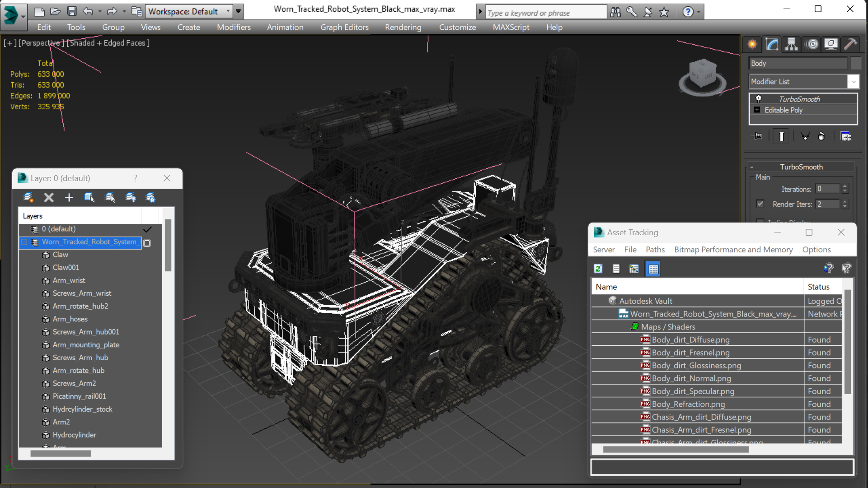Open the help dropdown arrow
The width and height of the screenshot is (868, 488).
(x=699, y=12)
